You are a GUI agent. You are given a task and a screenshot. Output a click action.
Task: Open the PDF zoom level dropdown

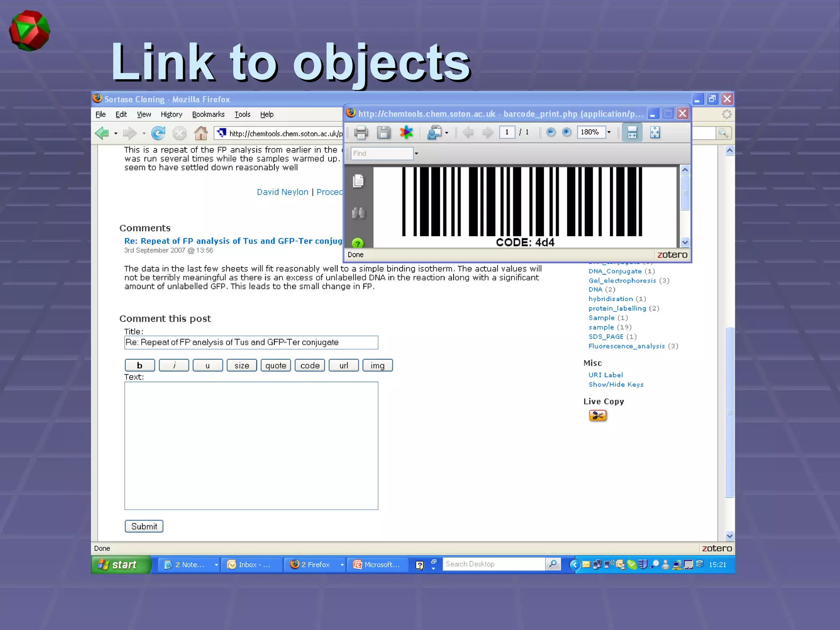coord(609,132)
